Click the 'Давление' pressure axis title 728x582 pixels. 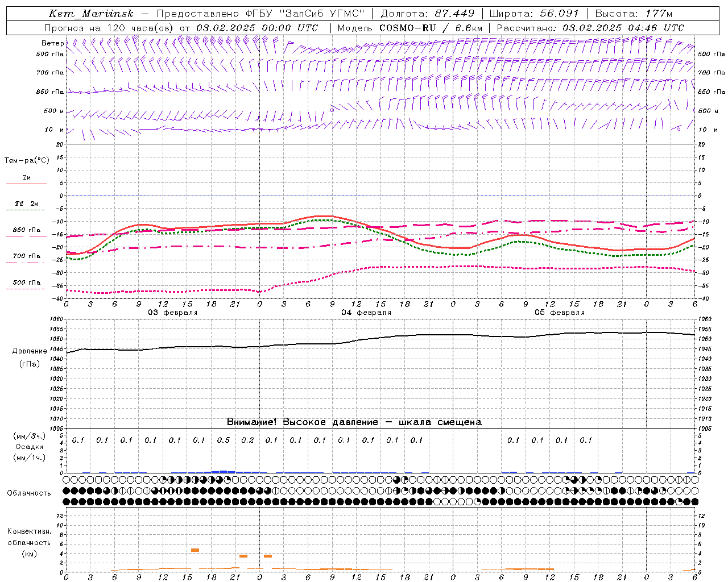coord(30,351)
